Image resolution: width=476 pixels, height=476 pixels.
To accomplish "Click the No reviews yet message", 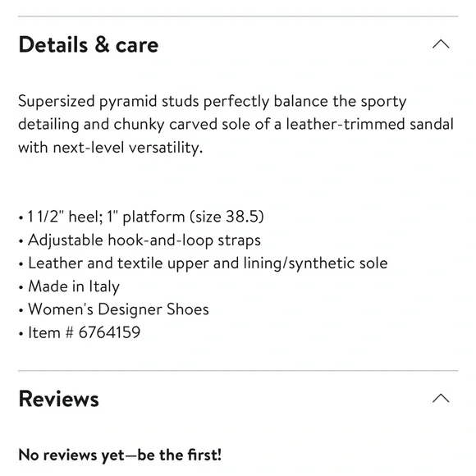I will tap(120, 455).
